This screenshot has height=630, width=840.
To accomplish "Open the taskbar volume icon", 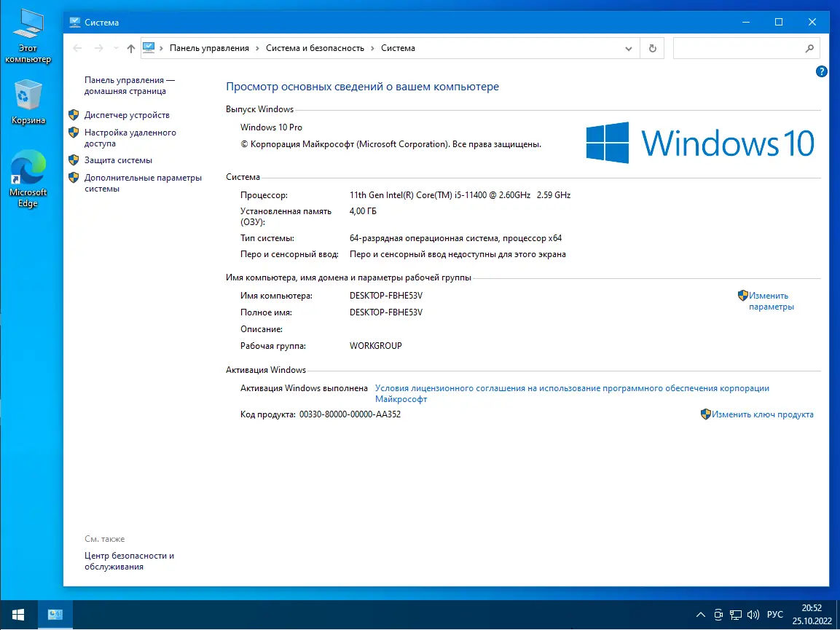I will (x=753, y=615).
